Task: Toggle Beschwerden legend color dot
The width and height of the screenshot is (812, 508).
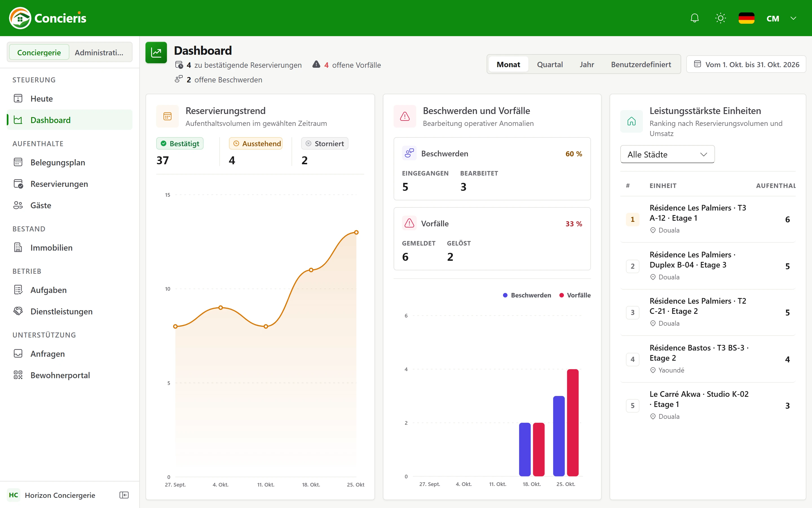Action: click(505, 295)
